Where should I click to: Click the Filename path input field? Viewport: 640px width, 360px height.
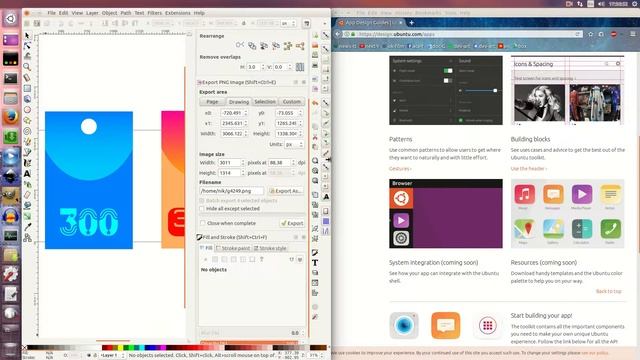pos(231,191)
